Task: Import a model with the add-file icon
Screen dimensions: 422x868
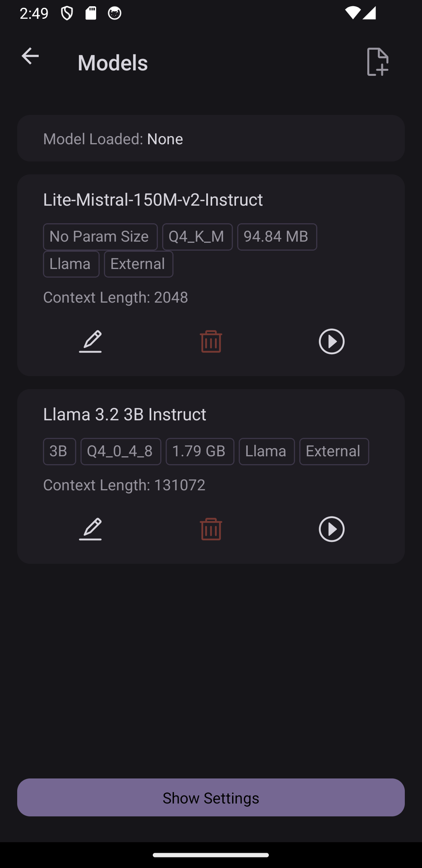Action: click(378, 62)
